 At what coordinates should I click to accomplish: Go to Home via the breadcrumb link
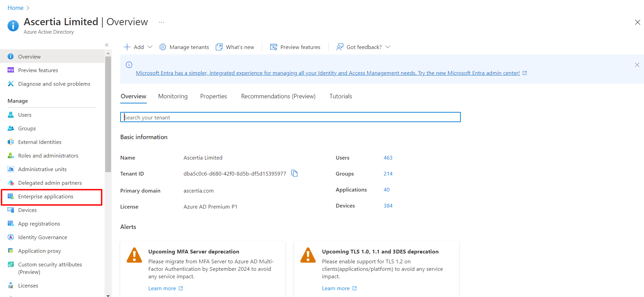pyautogui.click(x=16, y=8)
